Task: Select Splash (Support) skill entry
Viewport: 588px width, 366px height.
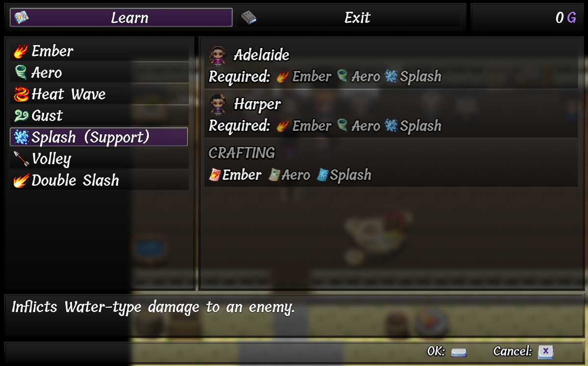Action: point(99,137)
